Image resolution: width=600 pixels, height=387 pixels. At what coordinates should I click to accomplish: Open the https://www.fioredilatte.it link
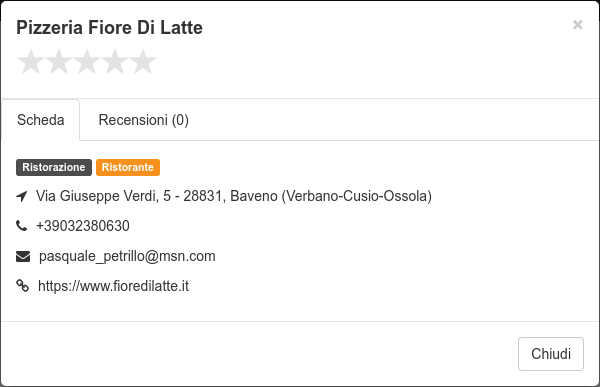(x=113, y=286)
